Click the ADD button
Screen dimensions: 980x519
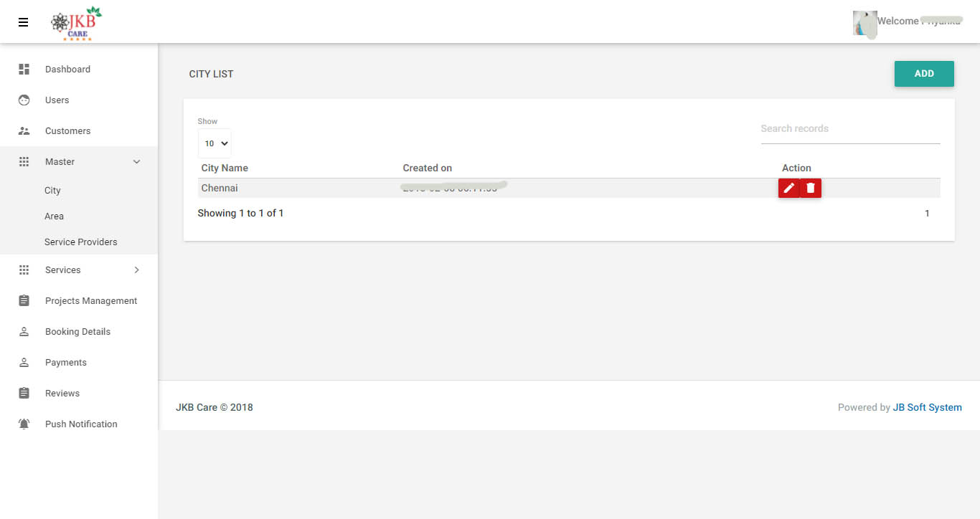(x=924, y=74)
